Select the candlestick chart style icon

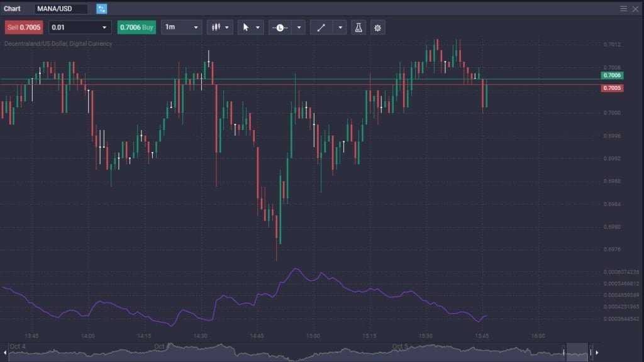coord(214,27)
